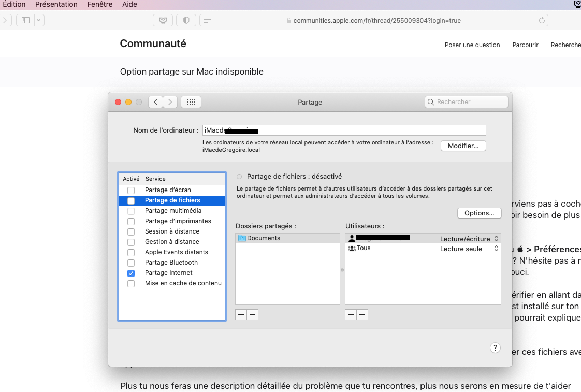Go forward in Safari history
This screenshot has height=392, width=581.
tap(5, 20)
